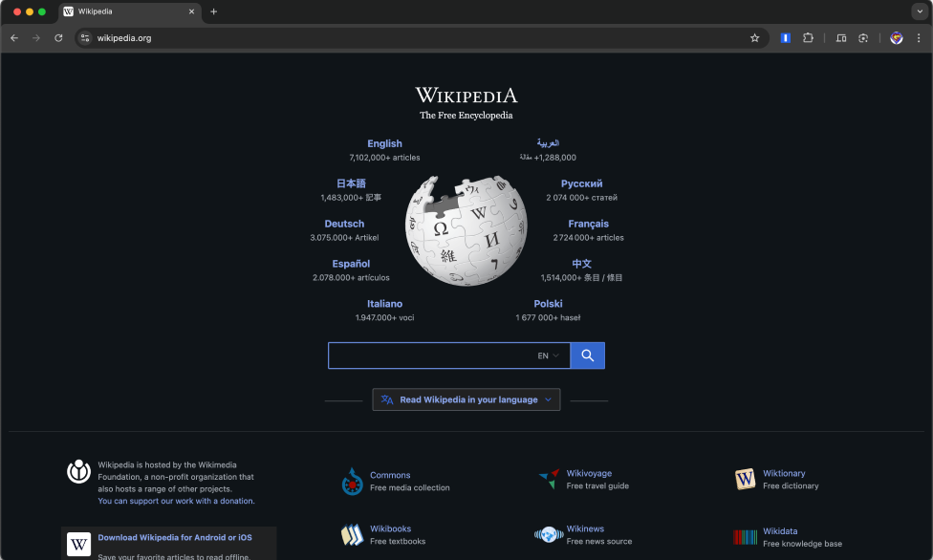This screenshot has width=933, height=560.
Task: Click inside the Wikipedia search field
Action: pyautogui.click(x=440, y=355)
